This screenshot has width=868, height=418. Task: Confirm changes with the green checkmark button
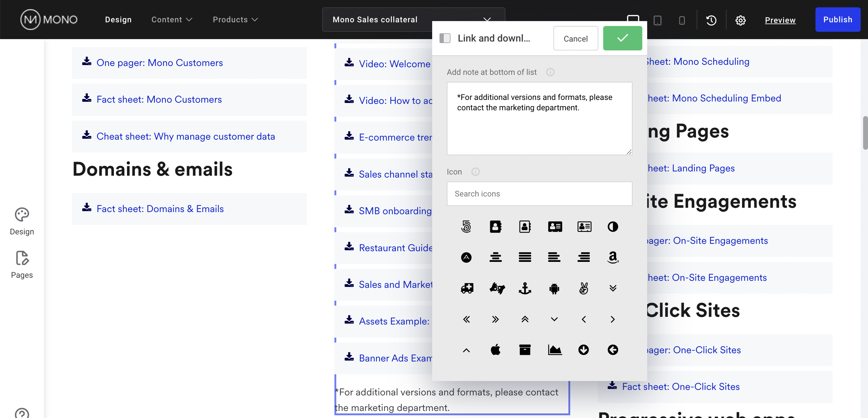click(622, 38)
